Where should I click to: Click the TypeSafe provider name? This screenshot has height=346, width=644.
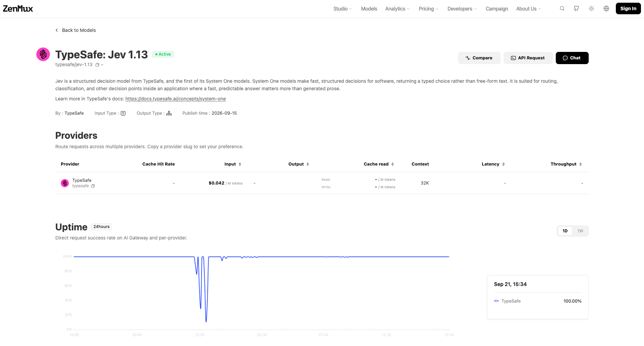(x=82, y=180)
